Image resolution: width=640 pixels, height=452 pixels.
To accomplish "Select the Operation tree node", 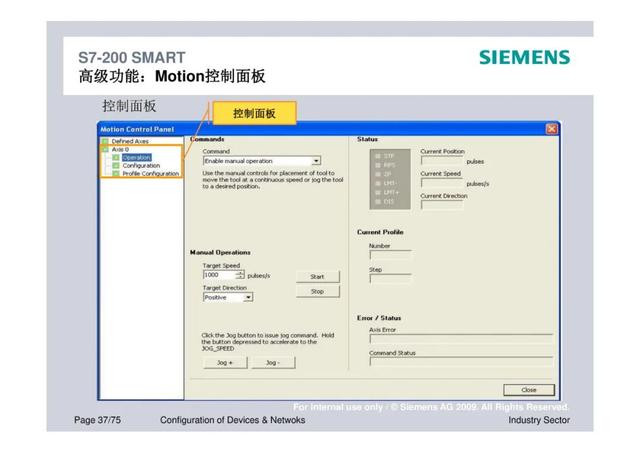I will click(136, 158).
